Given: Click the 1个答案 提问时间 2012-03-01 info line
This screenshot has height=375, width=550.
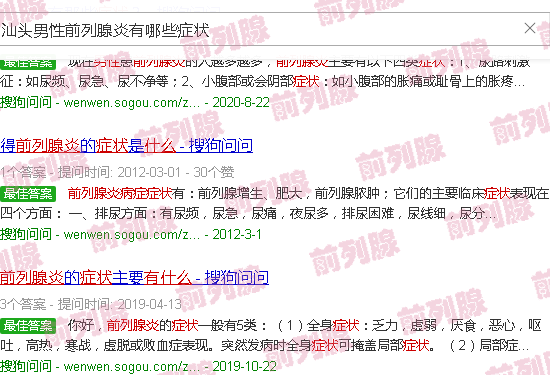Looking at the screenshot, I should (x=117, y=172).
